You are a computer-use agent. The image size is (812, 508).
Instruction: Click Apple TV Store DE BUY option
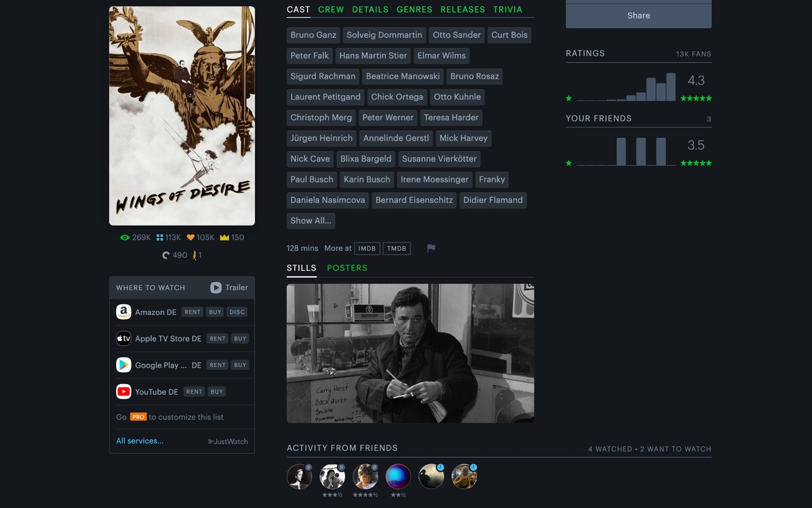[x=240, y=338]
